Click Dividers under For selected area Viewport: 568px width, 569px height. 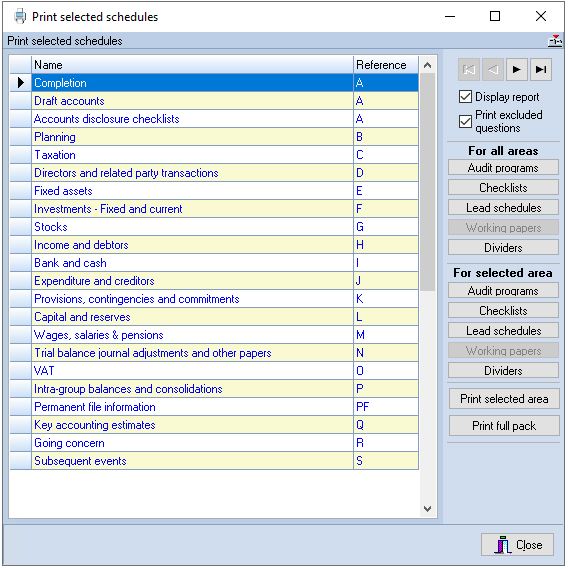[x=503, y=371]
